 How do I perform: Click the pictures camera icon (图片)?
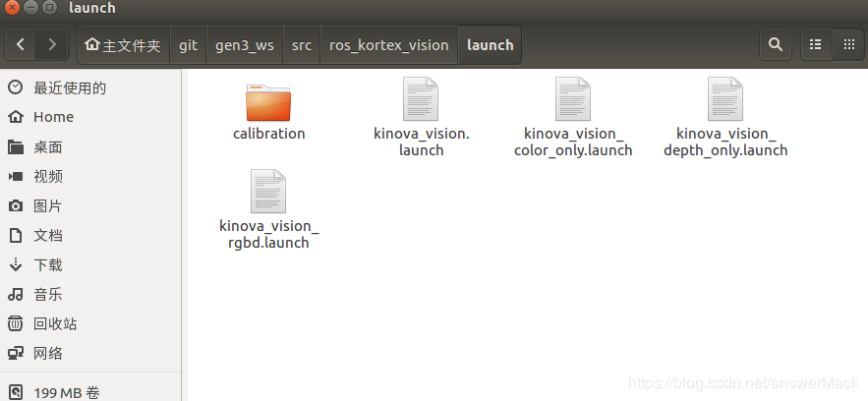click(16, 205)
